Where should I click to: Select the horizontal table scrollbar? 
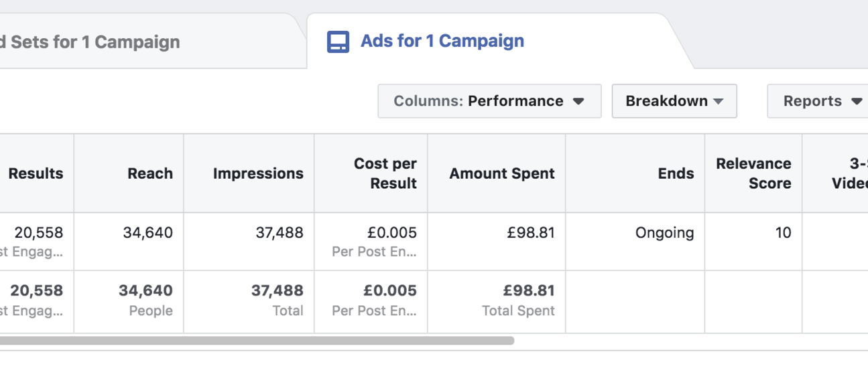tap(257, 341)
